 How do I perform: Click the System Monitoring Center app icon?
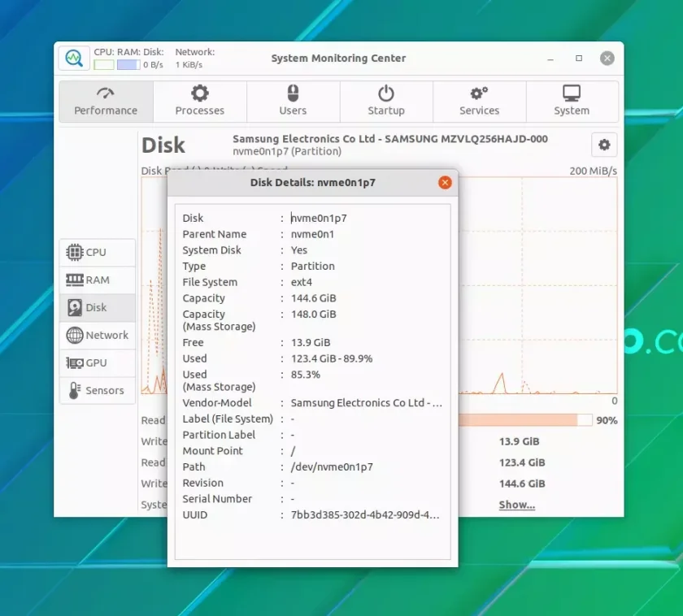[74, 58]
